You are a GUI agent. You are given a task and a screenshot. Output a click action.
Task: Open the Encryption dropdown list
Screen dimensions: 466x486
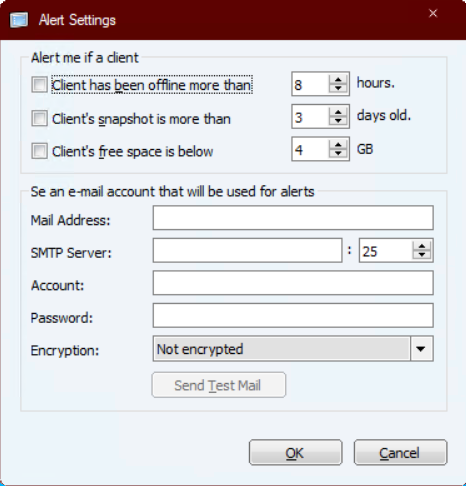pos(421,349)
